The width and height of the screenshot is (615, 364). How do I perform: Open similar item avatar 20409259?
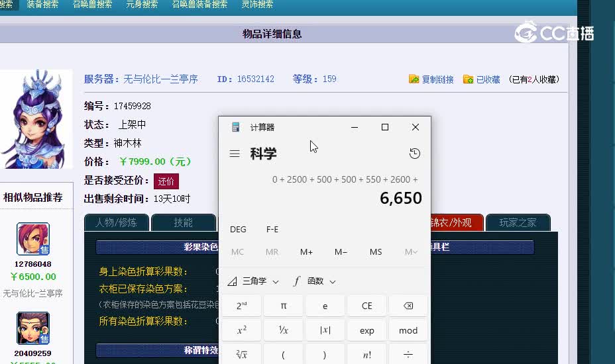[x=33, y=328]
